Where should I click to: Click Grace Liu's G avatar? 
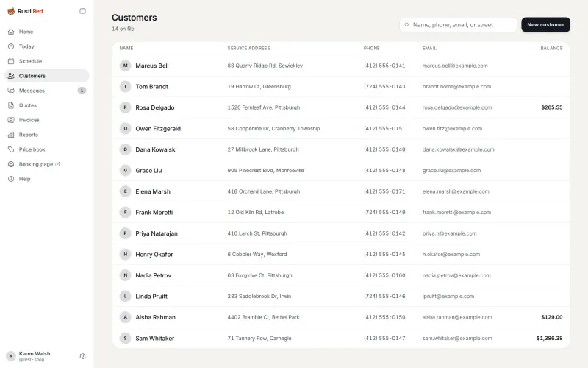pyautogui.click(x=125, y=171)
